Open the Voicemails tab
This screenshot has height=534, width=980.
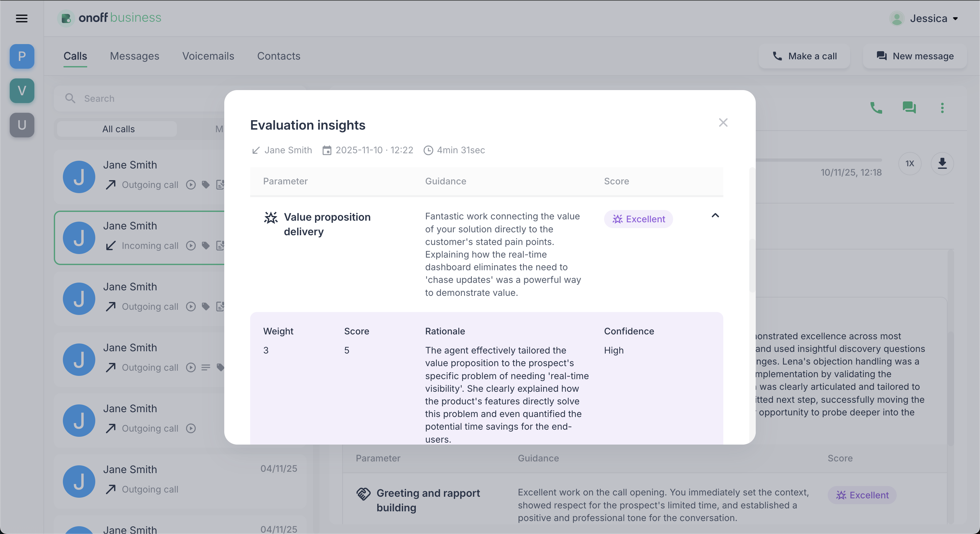208,56
